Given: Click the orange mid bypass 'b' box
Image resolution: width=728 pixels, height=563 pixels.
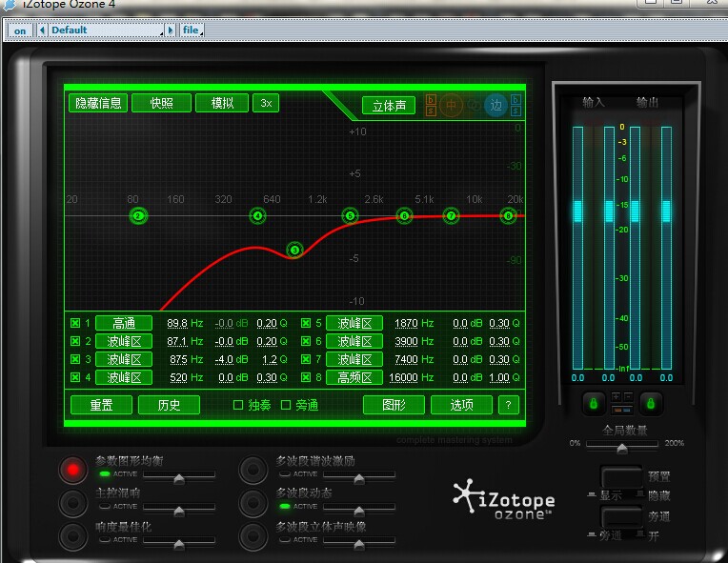Looking at the screenshot, I should click(x=431, y=100).
